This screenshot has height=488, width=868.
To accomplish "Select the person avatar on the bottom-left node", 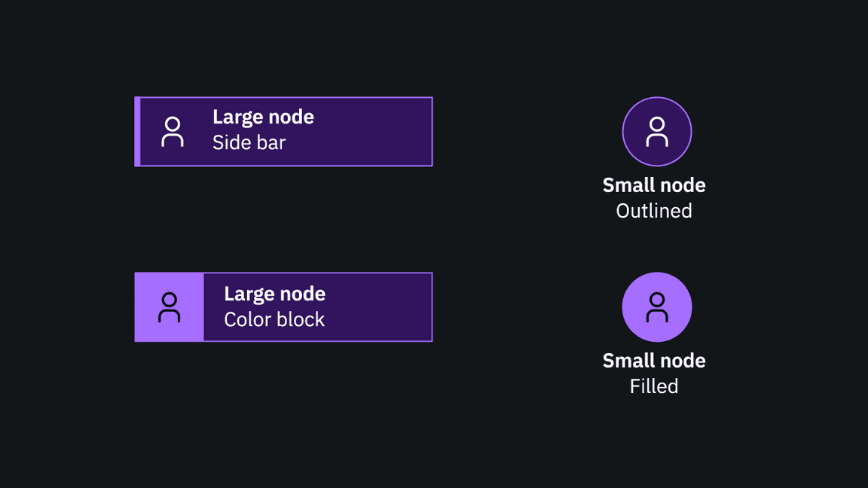I will (x=170, y=307).
